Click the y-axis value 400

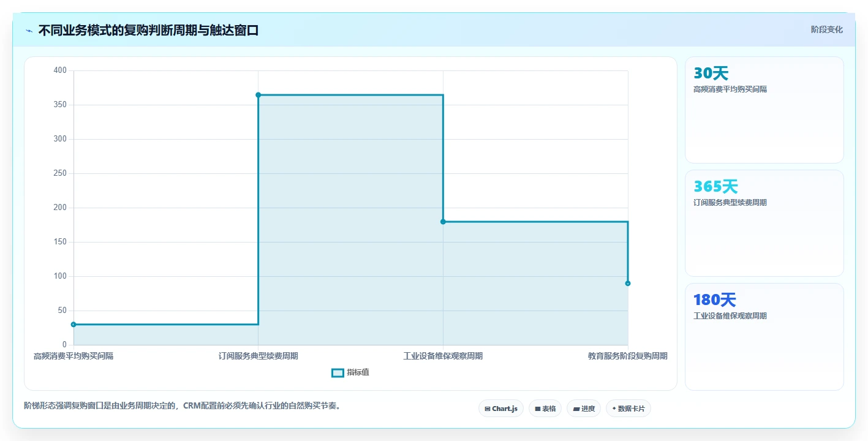tap(60, 70)
